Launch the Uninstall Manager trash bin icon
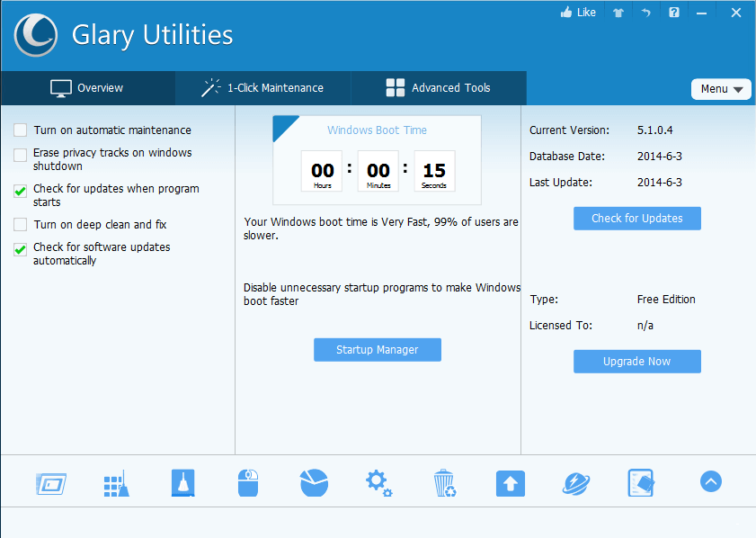 [445, 483]
